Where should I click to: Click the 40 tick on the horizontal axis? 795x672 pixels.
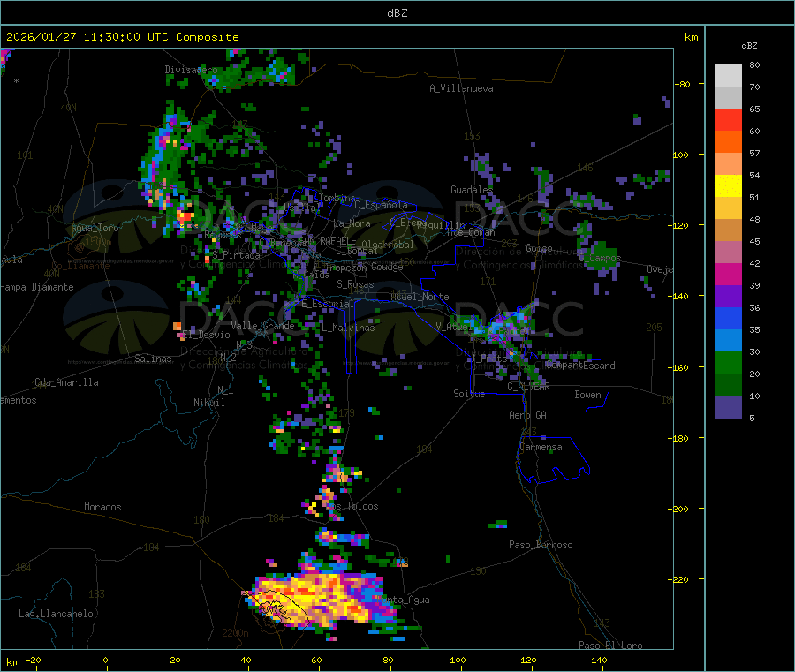click(246, 660)
